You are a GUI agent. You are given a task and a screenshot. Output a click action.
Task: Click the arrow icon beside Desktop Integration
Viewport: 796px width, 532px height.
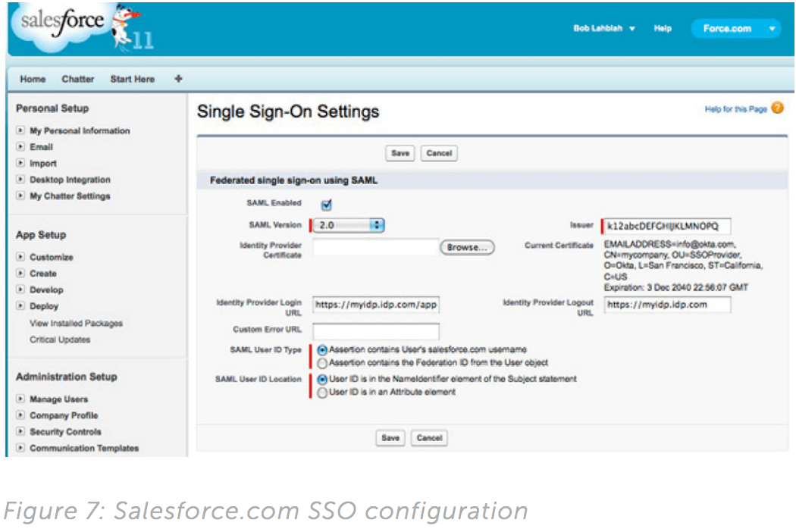tap(20, 180)
